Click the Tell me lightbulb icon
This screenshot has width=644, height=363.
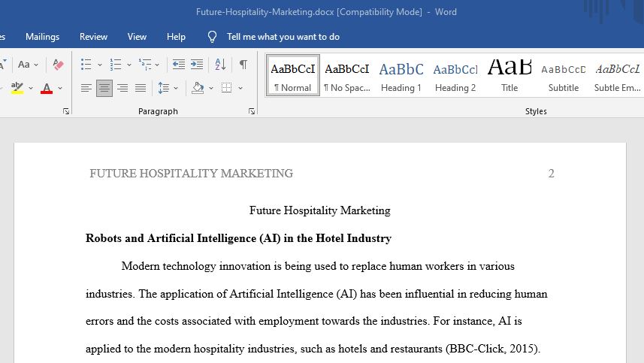(212, 37)
